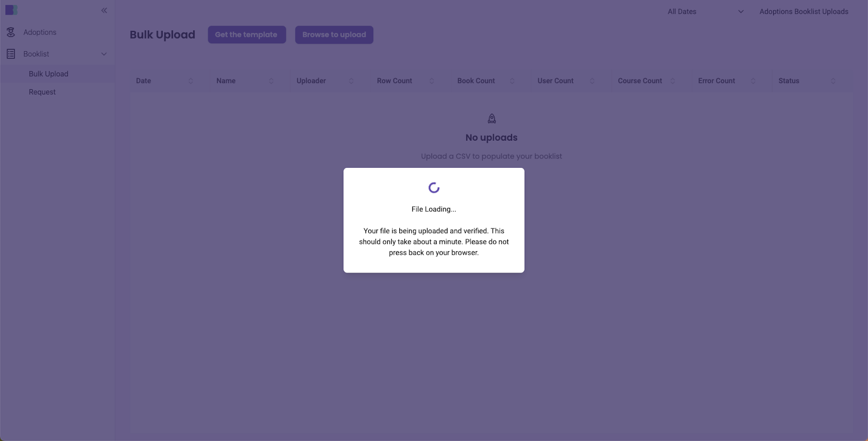Screen dimensions: 868x441
Task: Toggle sort order on Book Count
Action: click(x=512, y=81)
